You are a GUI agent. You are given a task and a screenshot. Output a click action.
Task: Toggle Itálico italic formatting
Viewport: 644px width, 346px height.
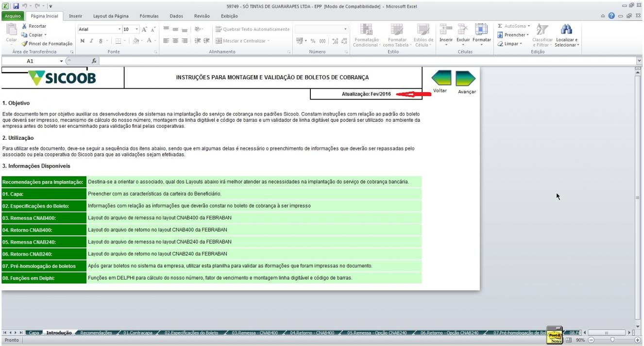[x=91, y=41]
